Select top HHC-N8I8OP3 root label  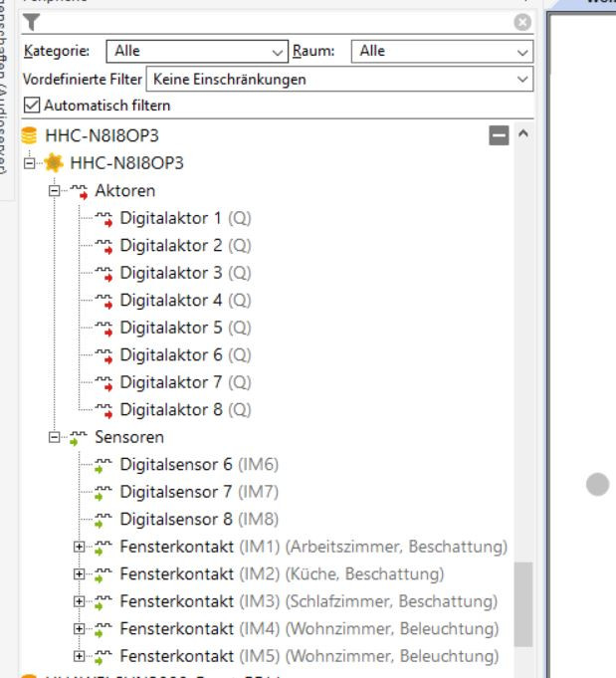[103, 135]
